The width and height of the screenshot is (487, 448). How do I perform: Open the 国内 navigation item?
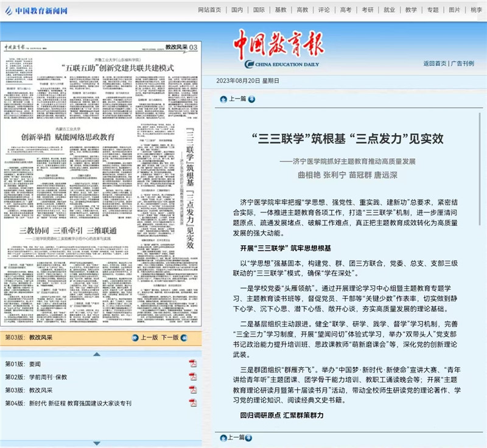pyautogui.click(x=237, y=10)
